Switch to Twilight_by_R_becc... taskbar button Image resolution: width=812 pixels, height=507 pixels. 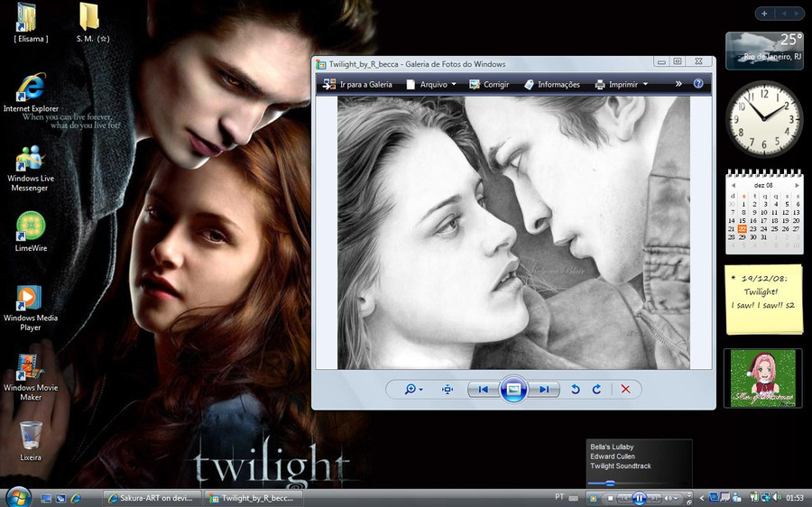(254, 498)
